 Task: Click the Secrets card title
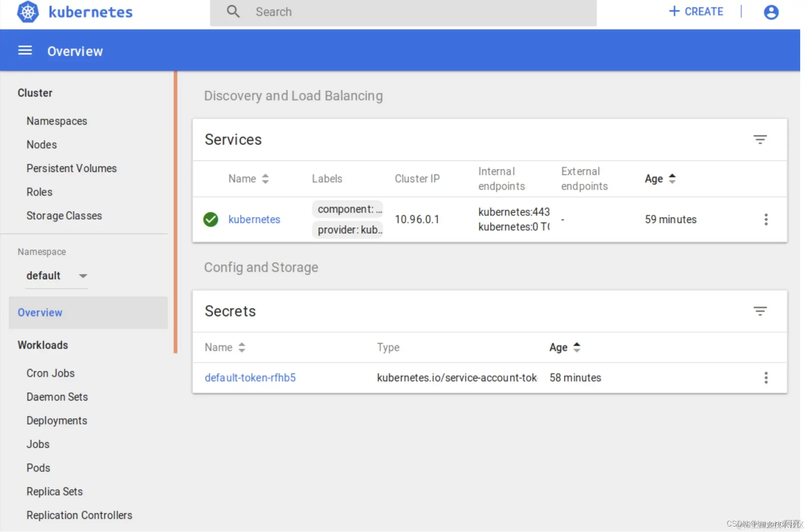coord(230,311)
